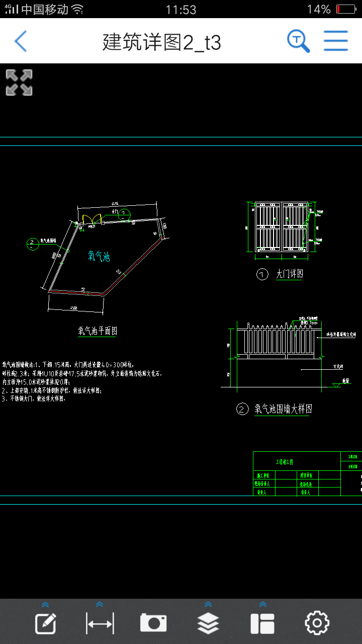Image resolution: width=362 pixels, height=644 pixels.
Task: Tap circled number 2 by plan
Action: [32, 245]
